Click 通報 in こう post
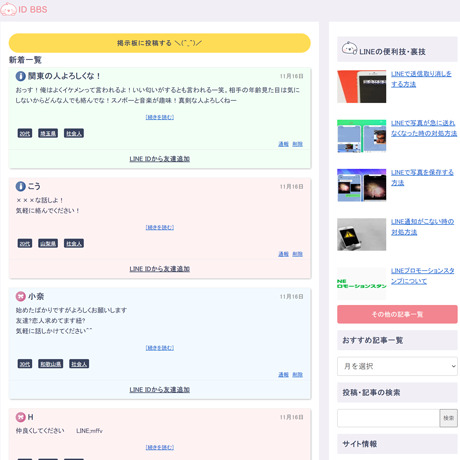 pos(283,254)
